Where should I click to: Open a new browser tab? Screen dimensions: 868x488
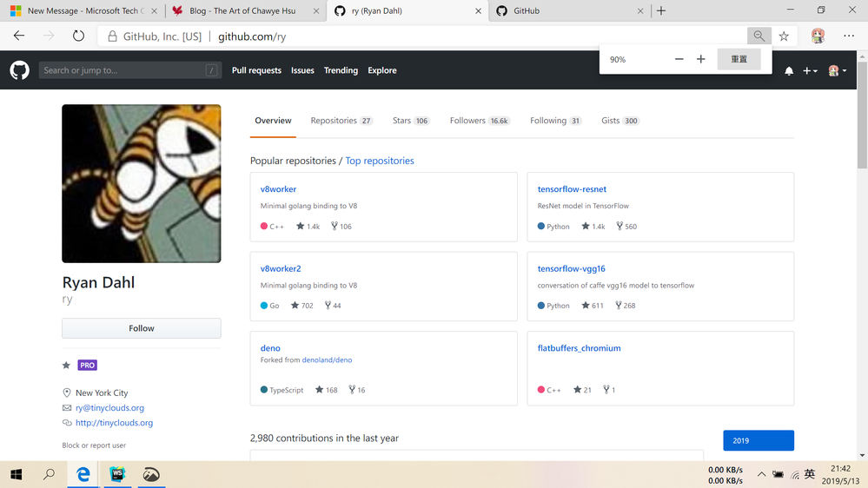pyautogui.click(x=661, y=10)
